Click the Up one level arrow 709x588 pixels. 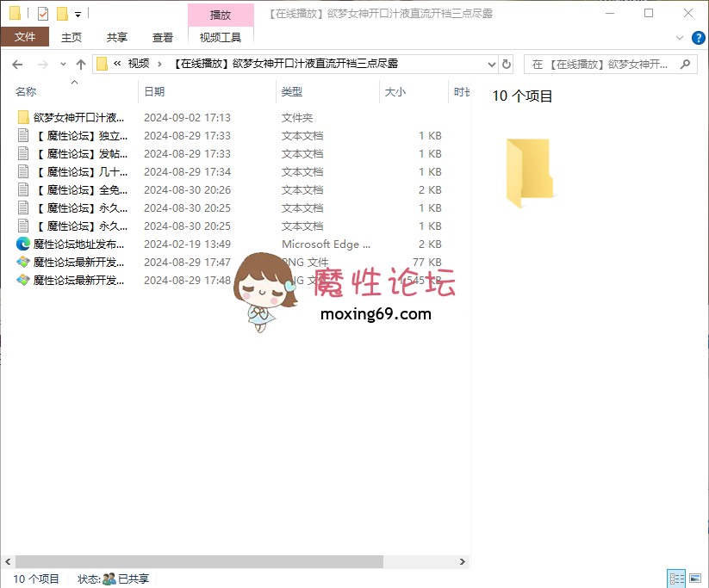[81, 65]
